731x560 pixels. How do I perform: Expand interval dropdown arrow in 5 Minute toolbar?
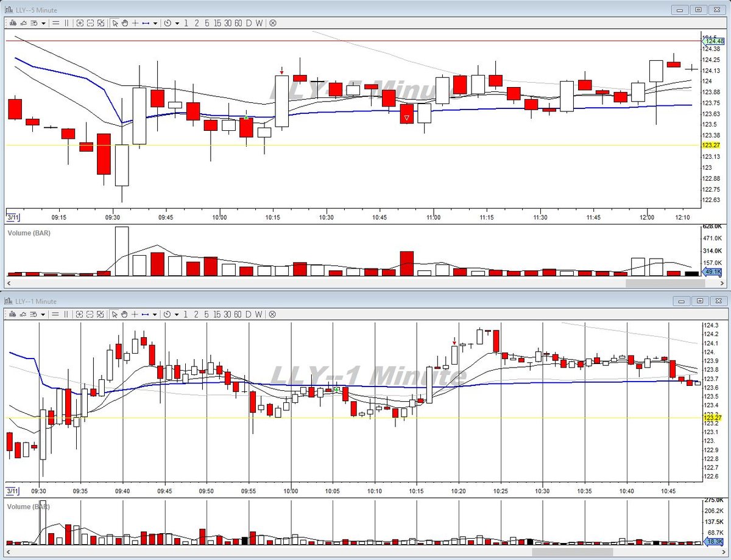point(177,23)
